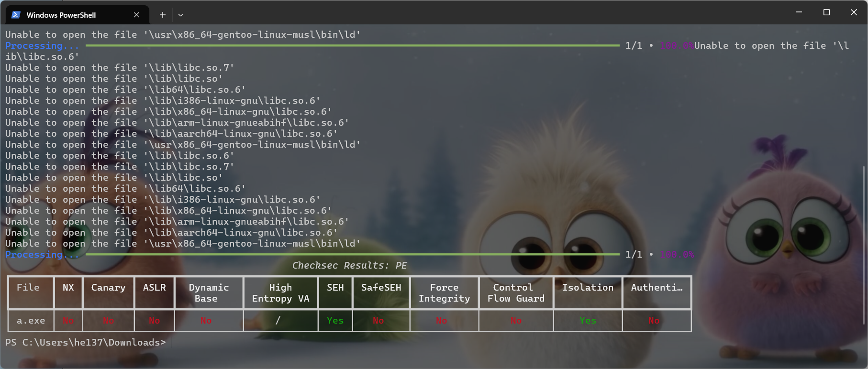868x369 pixels.
Task: Click the upper green progress bar
Action: [352, 45]
